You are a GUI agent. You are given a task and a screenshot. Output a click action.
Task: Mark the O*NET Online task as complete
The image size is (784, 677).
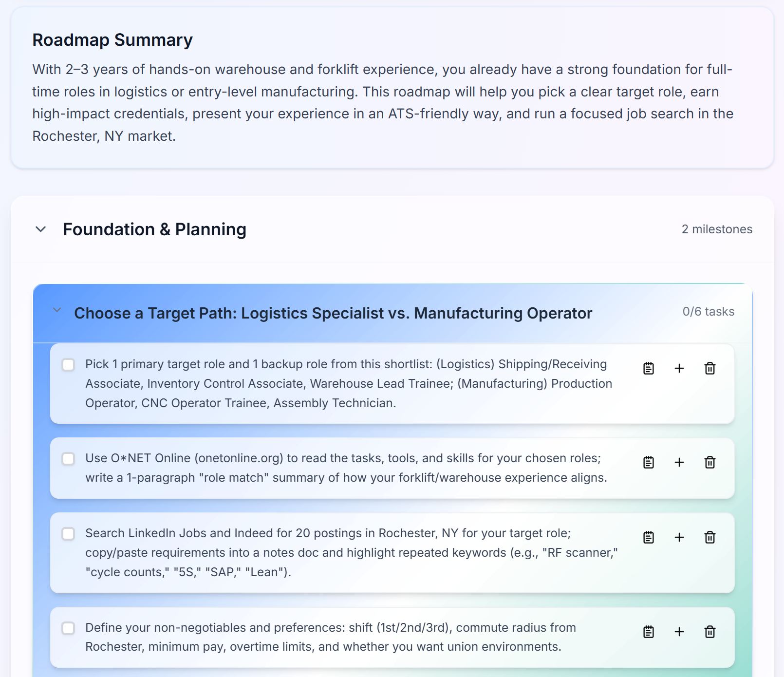click(x=68, y=459)
